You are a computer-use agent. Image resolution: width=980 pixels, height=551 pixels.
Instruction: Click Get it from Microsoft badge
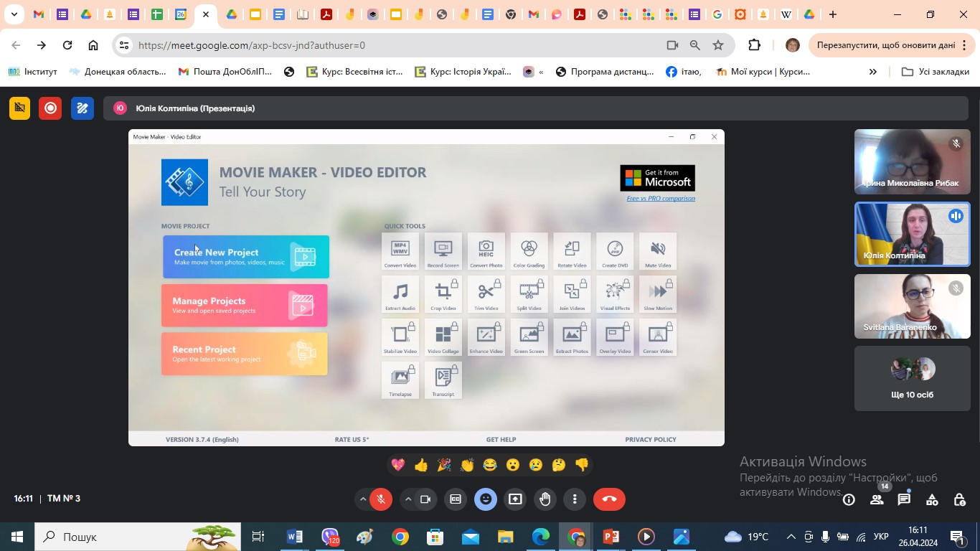(657, 178)
